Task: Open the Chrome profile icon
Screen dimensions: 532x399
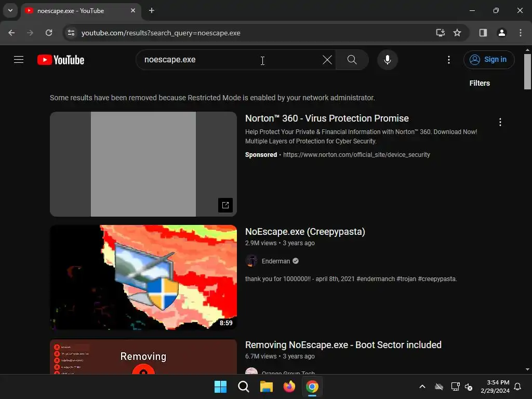Action: [501, 33]
